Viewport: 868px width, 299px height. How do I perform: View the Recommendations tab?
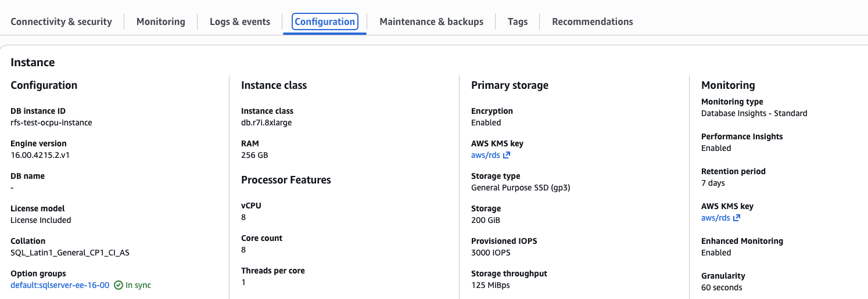592,21
